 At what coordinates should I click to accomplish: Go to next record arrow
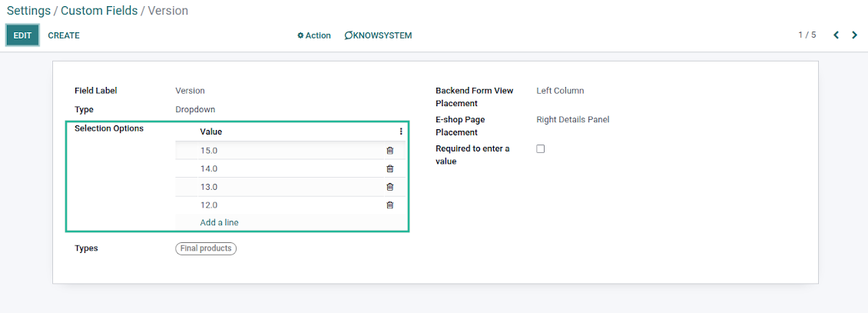coord(854,35)
